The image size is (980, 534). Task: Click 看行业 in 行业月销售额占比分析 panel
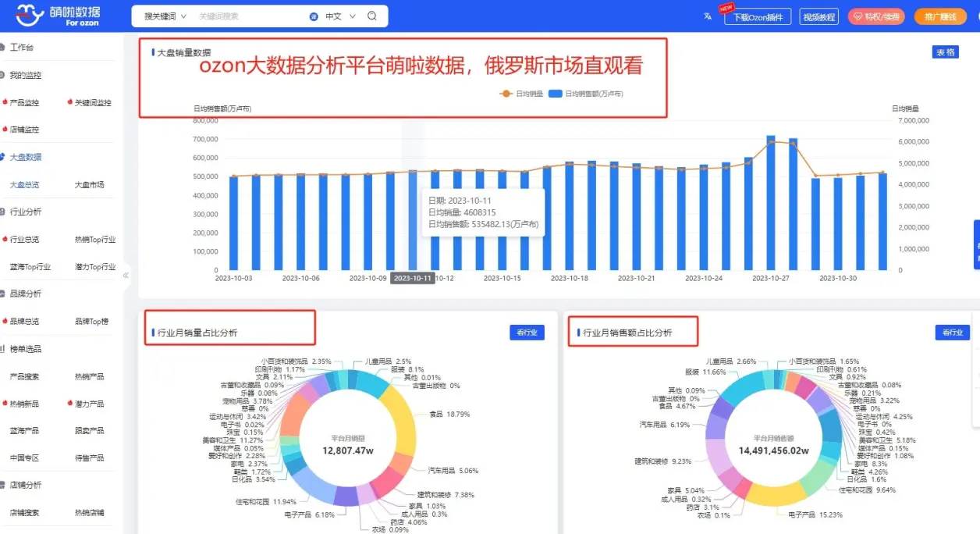953,333
